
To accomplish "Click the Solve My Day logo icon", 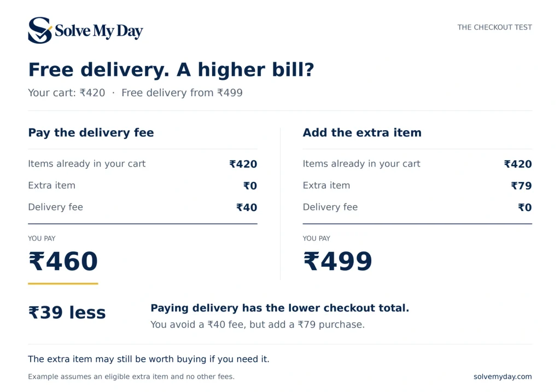I will coord(40,31).
